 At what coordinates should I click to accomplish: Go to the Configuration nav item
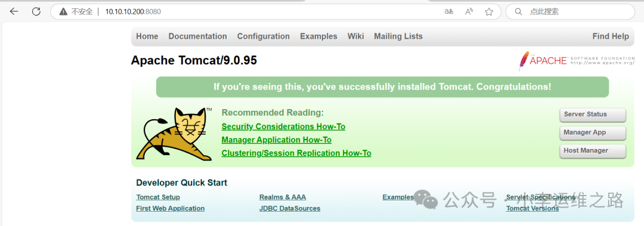[264, 36]
